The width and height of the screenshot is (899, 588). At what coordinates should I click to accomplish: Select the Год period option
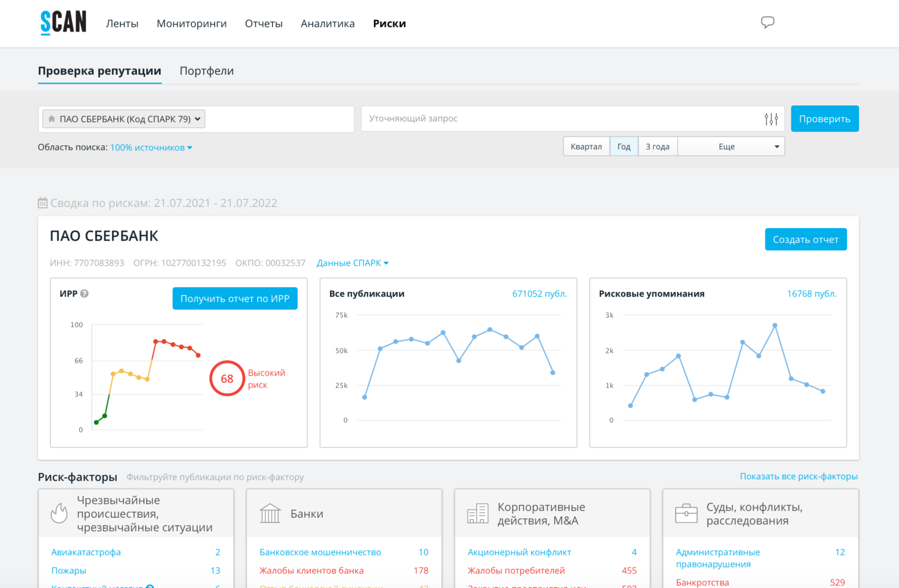coord(623,147)
